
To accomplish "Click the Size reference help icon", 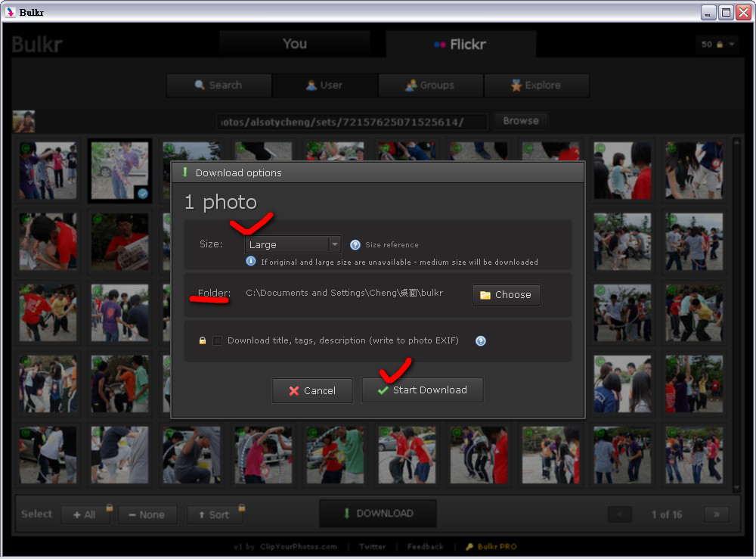I will click(x=355, y=245).
